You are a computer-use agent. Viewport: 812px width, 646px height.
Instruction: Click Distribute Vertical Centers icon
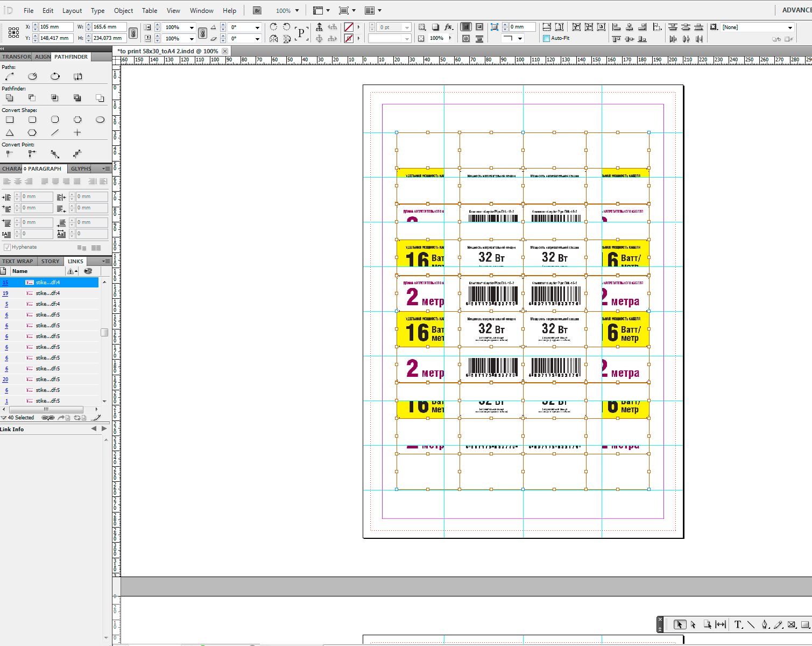tap(686, 27)
